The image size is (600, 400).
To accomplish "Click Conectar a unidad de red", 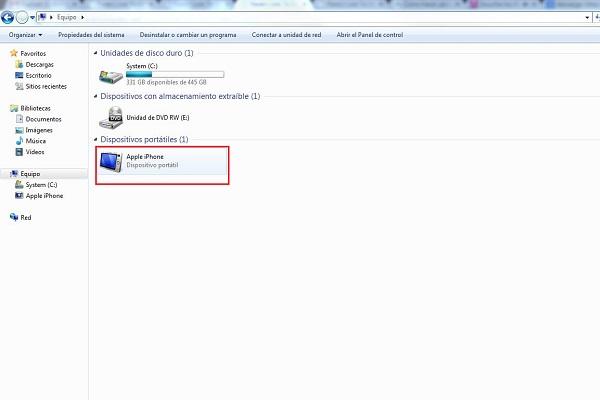I will point(286,35).
